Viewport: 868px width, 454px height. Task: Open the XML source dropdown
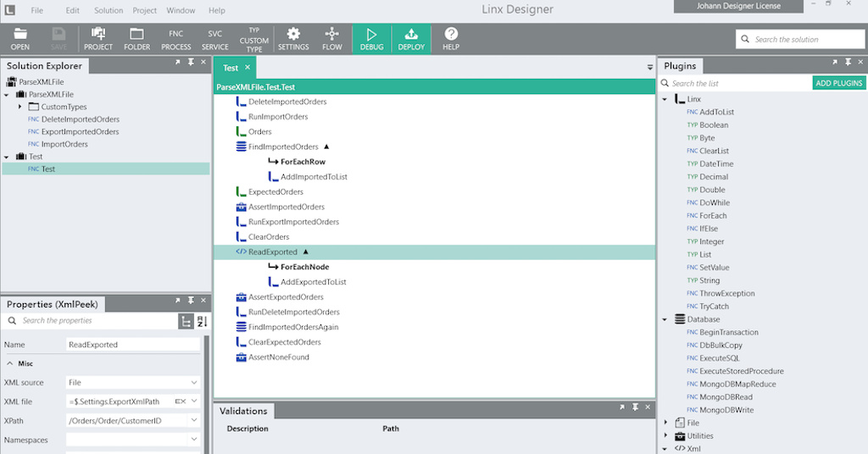click(195, 383)
